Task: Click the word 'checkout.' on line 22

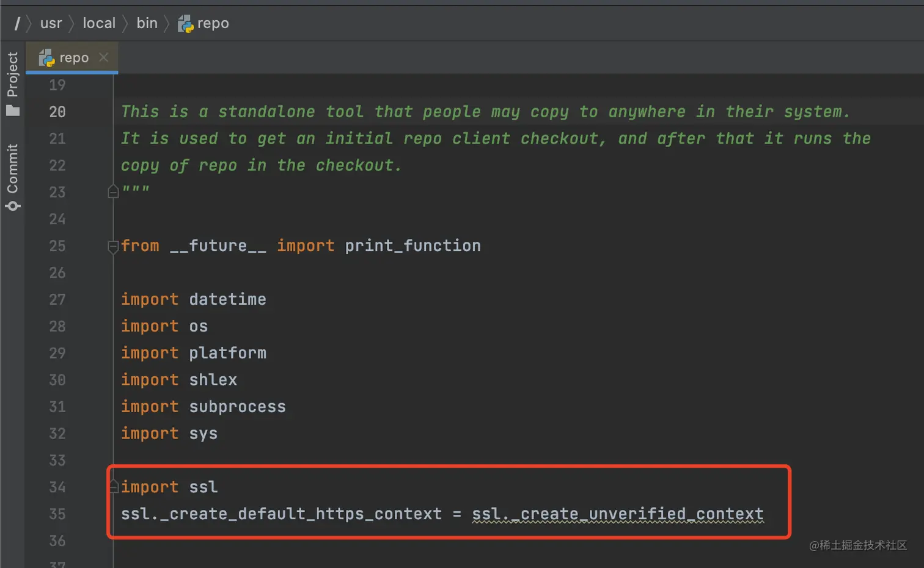Action: tap(358, 166)
